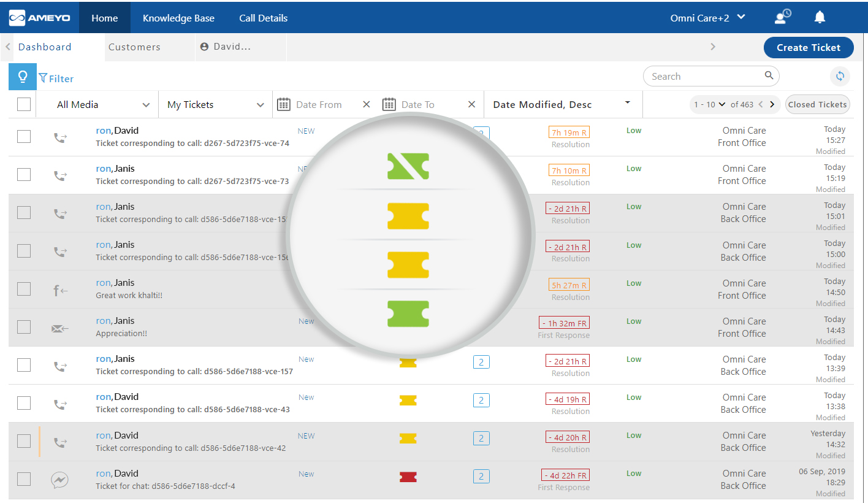The image size is (868, 503).
Task: Click the red ticket status icon
Action: (x=408, y=477)
